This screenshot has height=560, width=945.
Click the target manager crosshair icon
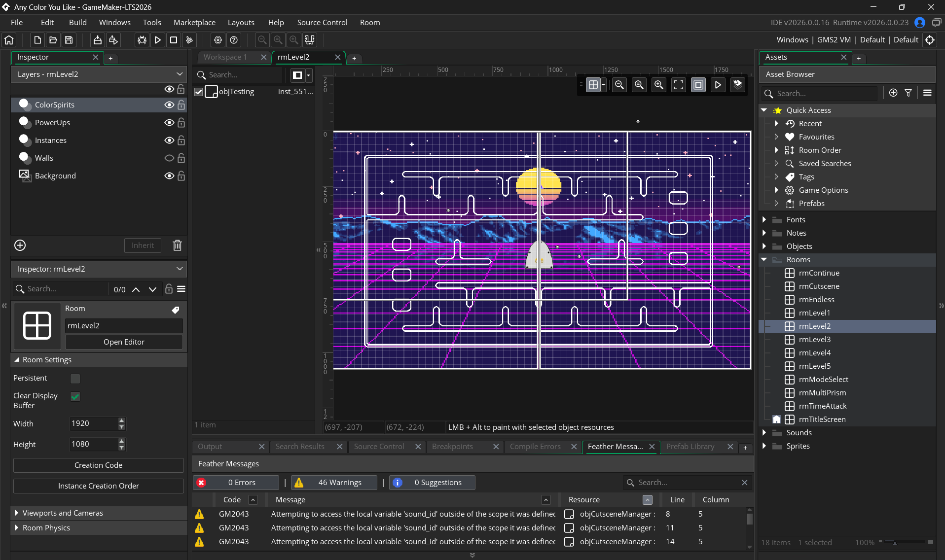click(930, 40)
